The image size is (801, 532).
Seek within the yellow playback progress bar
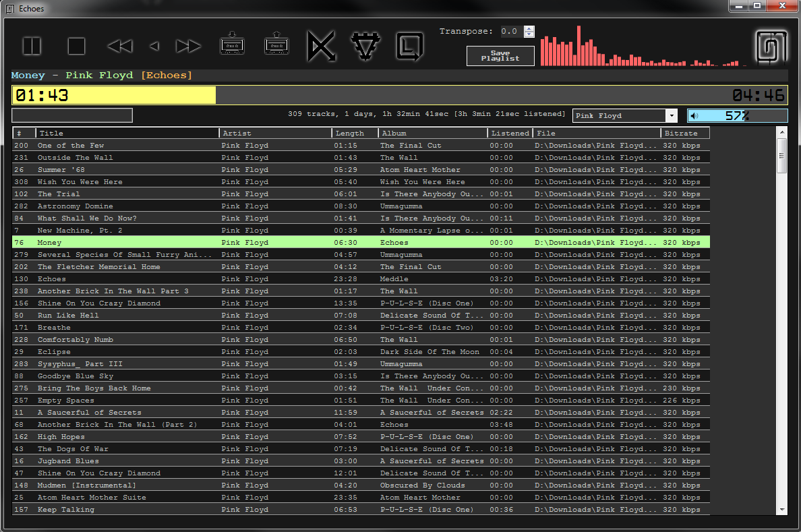tap(399, 95)
